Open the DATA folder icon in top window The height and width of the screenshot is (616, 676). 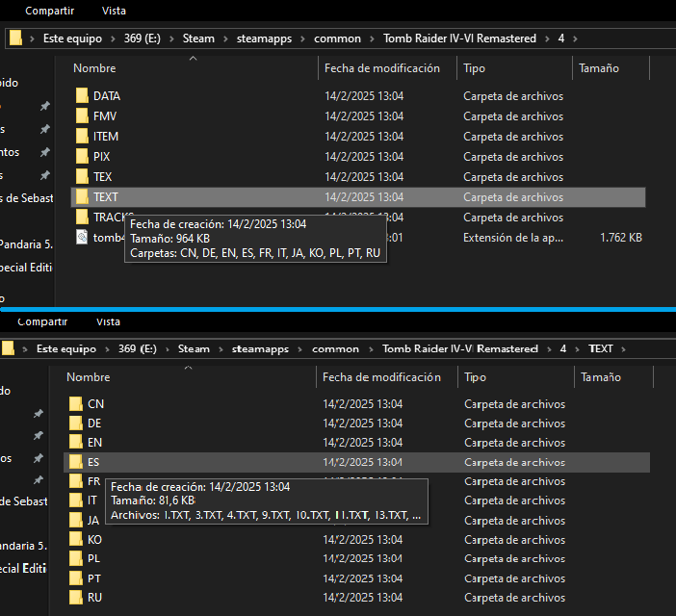coord(82,95)
